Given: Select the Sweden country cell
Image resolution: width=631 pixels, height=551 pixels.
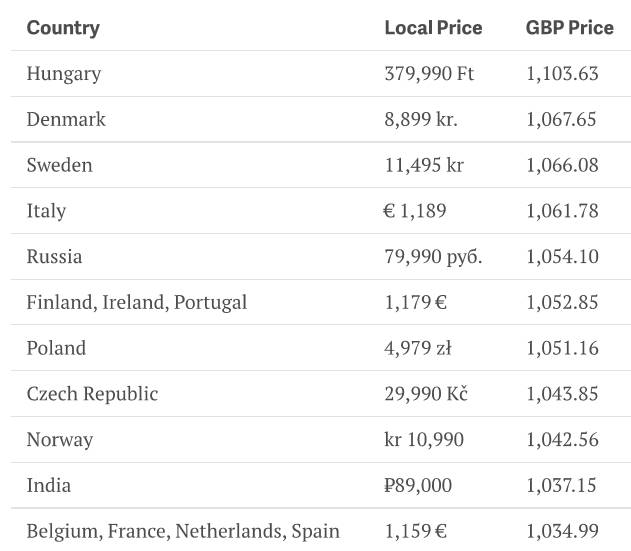Looking at the screenshot, I should pyautogui.click(x=60, y=166).
